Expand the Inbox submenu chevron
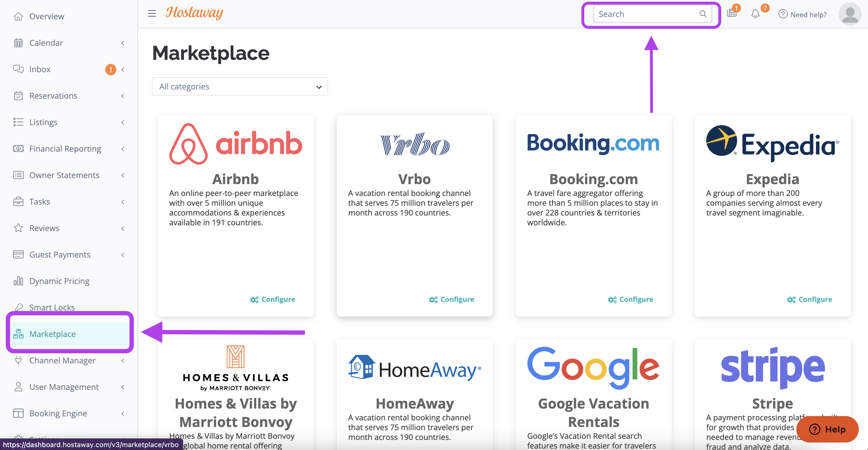 click(123, 69)
